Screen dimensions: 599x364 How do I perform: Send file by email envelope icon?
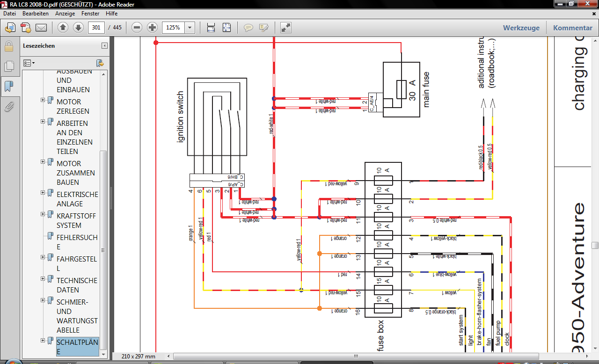[x=41, y=28]
